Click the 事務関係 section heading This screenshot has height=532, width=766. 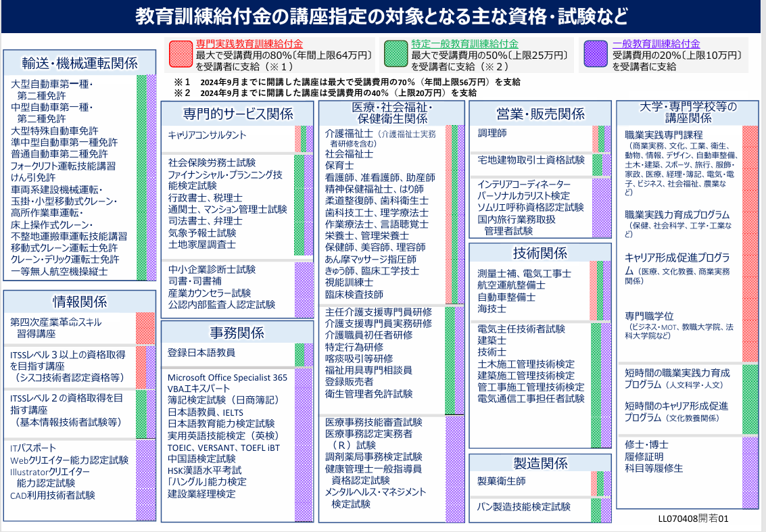[x=237, y=333]
